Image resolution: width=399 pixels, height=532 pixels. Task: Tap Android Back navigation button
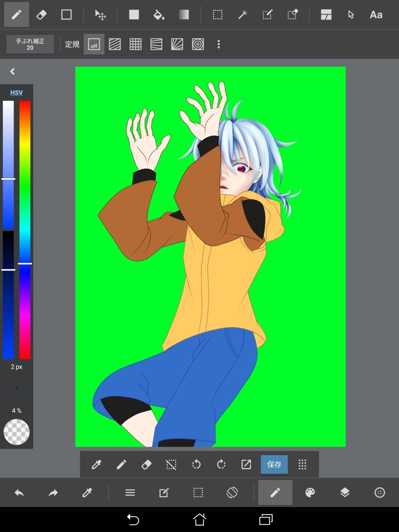click(x=133, y=520)
